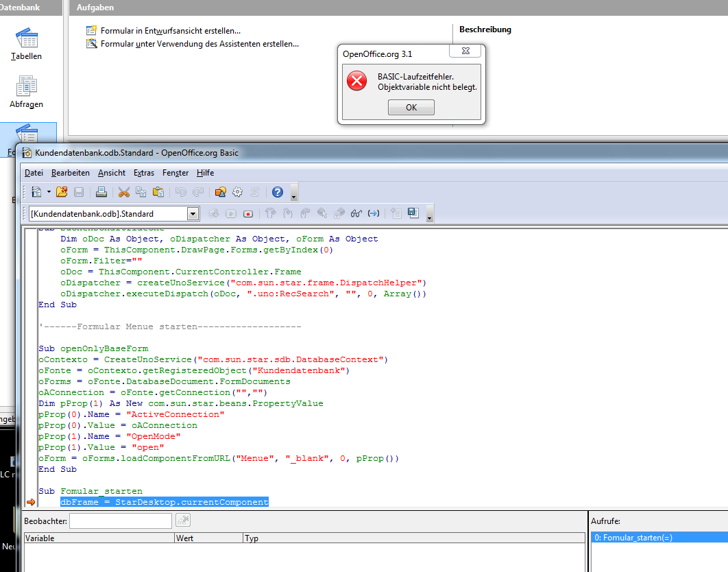Click the glasses watch-variable icon
The width and height of the screenshot is (728, 572).
point(356,213)
